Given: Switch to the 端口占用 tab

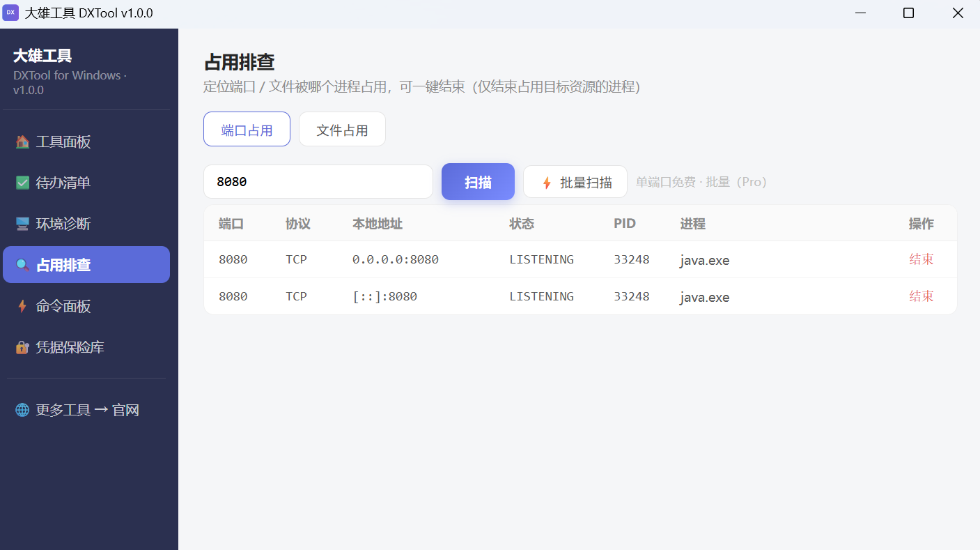Looking at the screenshot, I should (247, 129).
